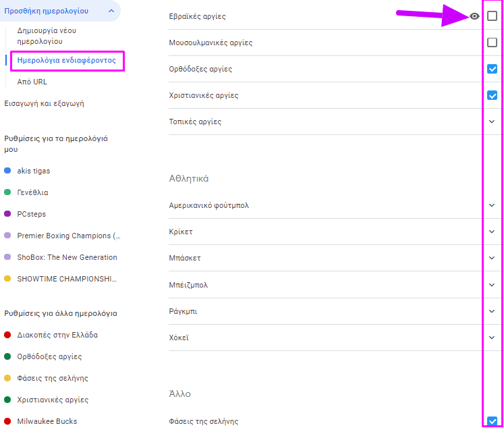Expand the Μπάσκετ sports list
The width and height of the screenshot is (504, 430).
tap(491, 258)
